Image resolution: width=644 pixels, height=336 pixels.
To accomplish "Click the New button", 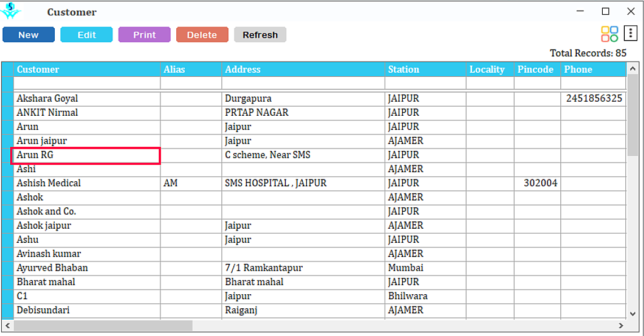I will point(29,35).
